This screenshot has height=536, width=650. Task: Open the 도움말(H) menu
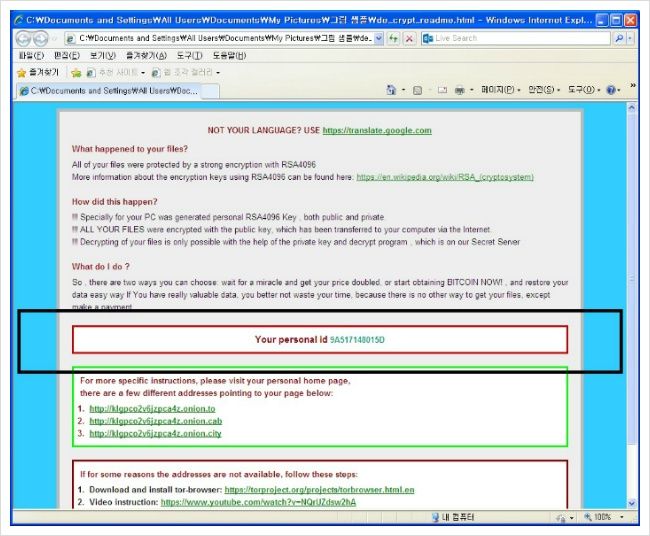pyautogui.click(x=229, y=56)
